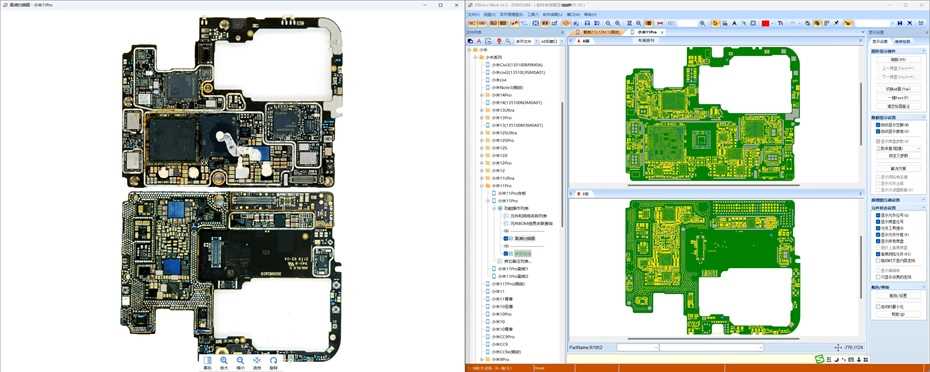
Task: Toggle the lowest unchecked box in right panel
Action: [x=878, y=307]
